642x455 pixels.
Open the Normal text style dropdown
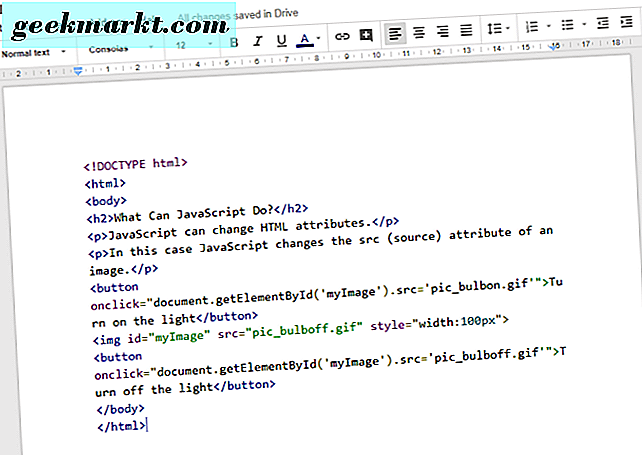(34, 51)
